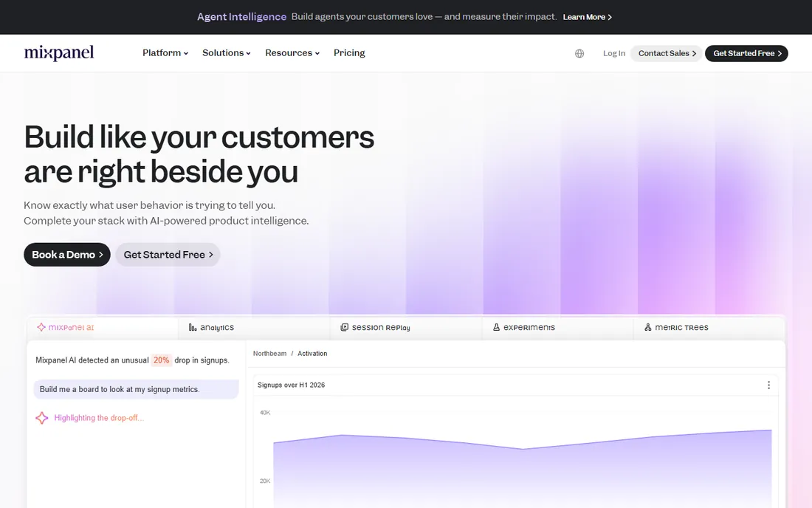
Task: Switch to the Mixpanel AI tab
Action: (x=103, y=327)
